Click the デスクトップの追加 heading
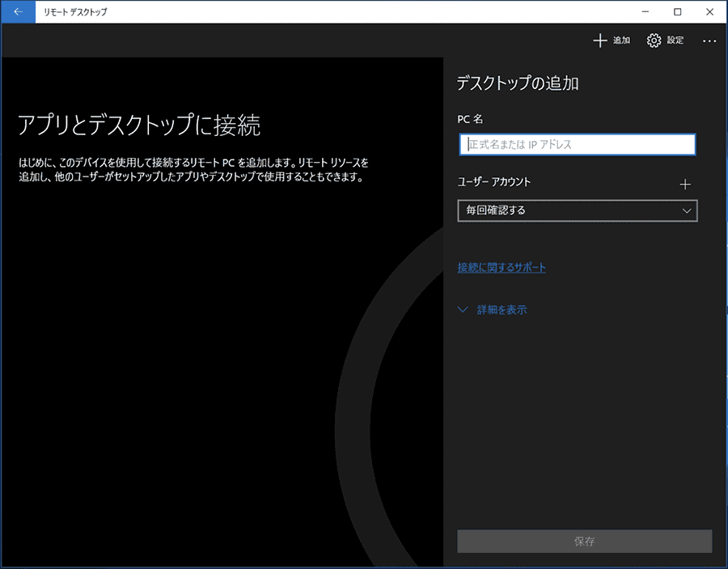Image resolution: width=728 pixels, height=569 pixels. click(x=518, y=83)
